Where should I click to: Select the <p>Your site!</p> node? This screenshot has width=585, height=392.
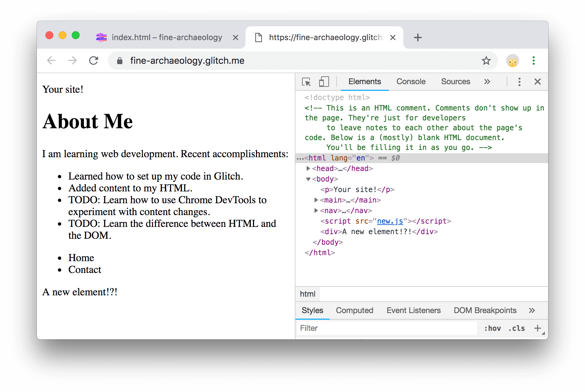point(357,189)
